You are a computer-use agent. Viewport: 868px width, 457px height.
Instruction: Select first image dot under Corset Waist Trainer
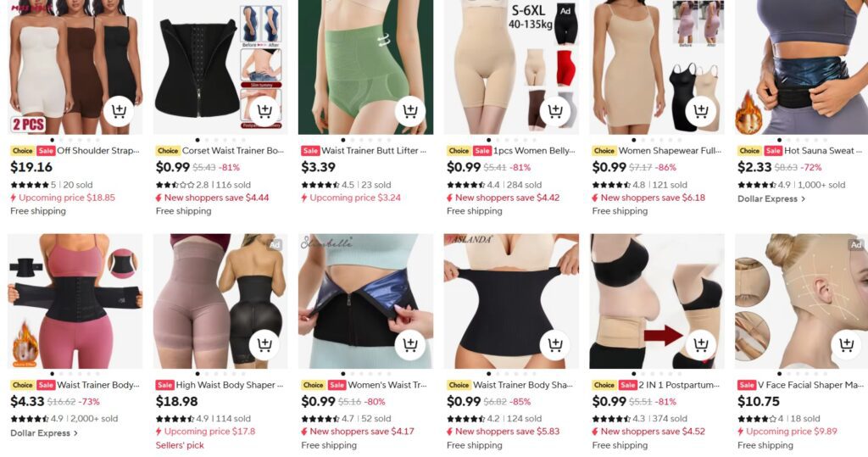[198, 140]
